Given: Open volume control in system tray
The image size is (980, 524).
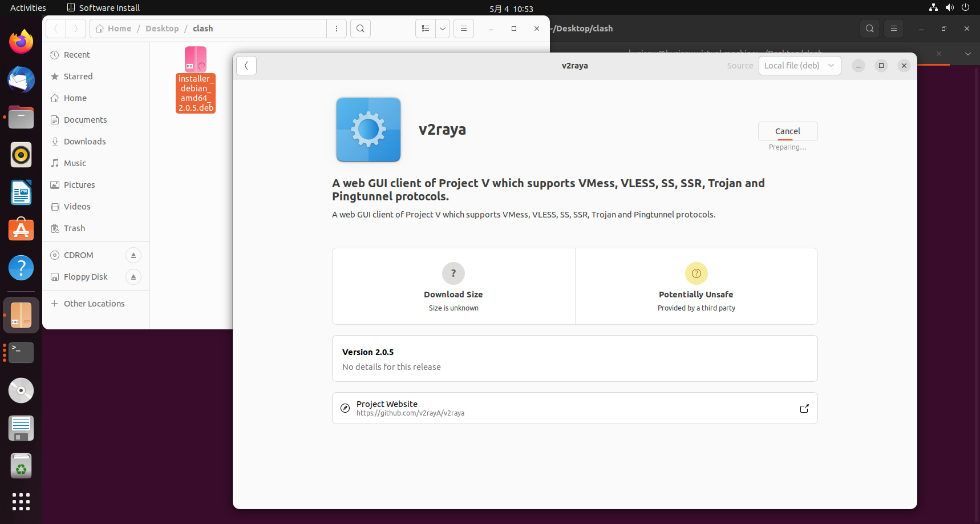Looking at the screenshot, I should click(949, 7).
